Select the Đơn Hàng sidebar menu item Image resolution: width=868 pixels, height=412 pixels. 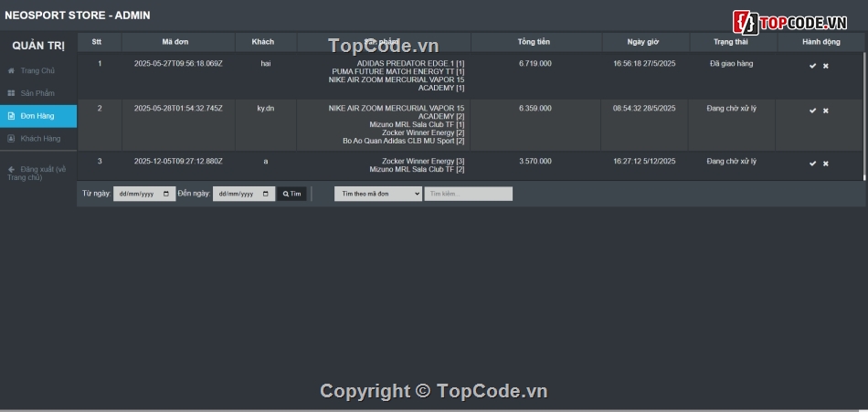(x=38, y=116)
